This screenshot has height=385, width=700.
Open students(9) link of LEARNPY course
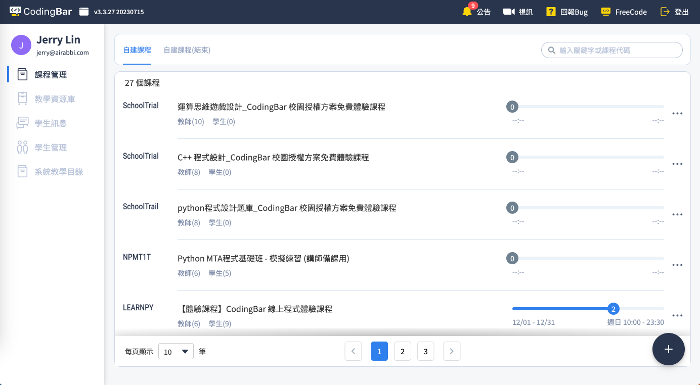click(x=220, y=323)
